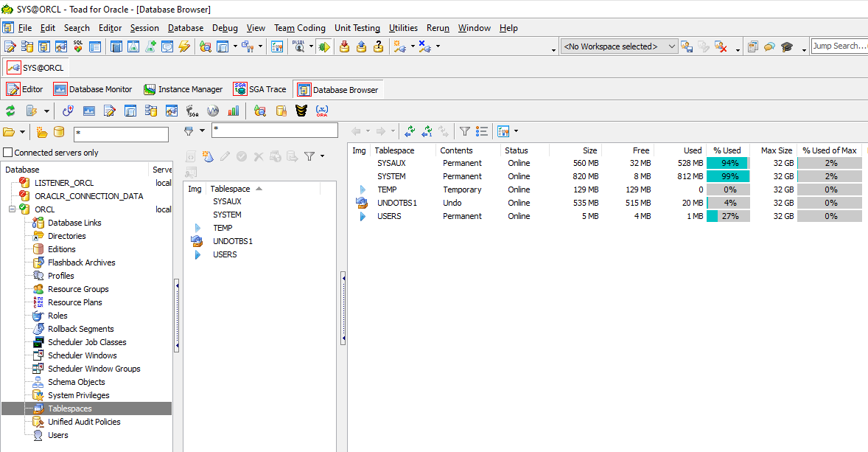This screenshot has width=868, height=452.
Task: Click the bulleted list icon above grid
Action: point(482,131)
